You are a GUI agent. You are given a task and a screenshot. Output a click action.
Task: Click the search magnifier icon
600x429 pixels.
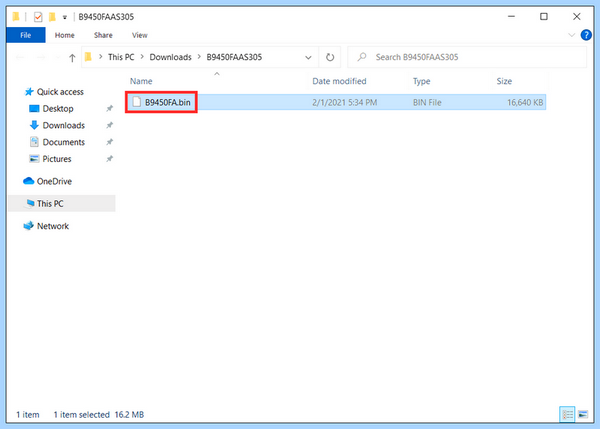click(x=362, y=57)
